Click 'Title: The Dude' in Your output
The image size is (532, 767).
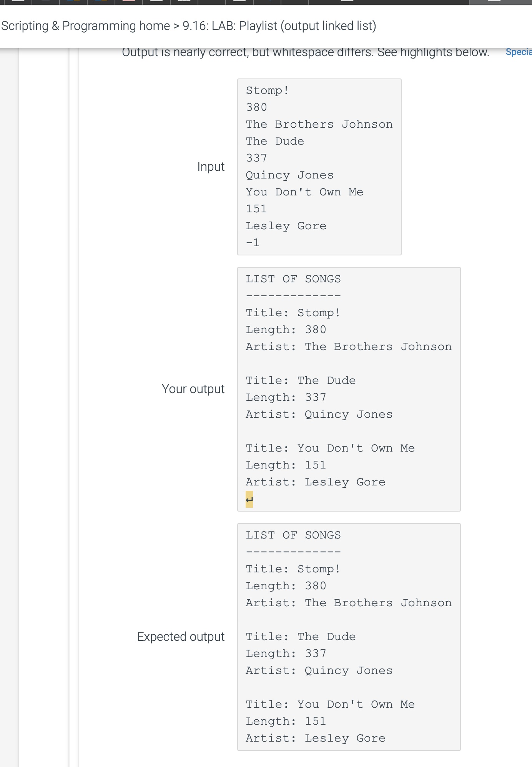(x=301, y=380)
